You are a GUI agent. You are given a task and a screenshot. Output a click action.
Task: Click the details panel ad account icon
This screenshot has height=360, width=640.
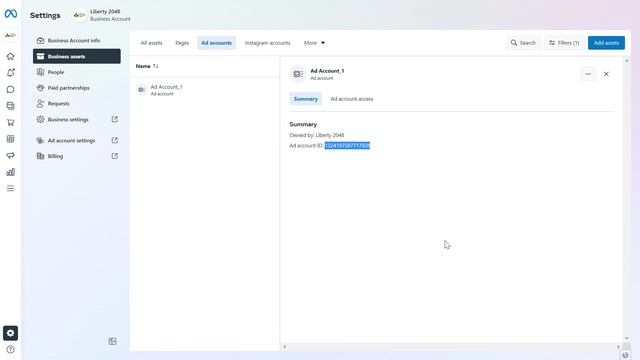coord(298,74)
